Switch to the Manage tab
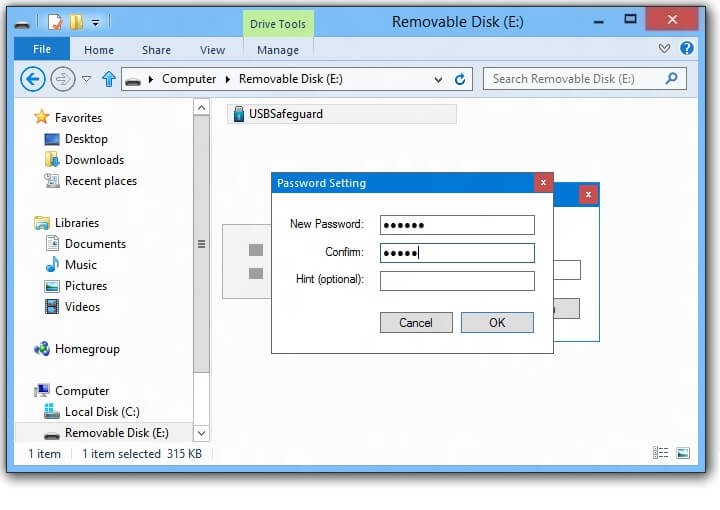This screenshot has width=720, height=510. pyautogui.click(x=277, y=50)
